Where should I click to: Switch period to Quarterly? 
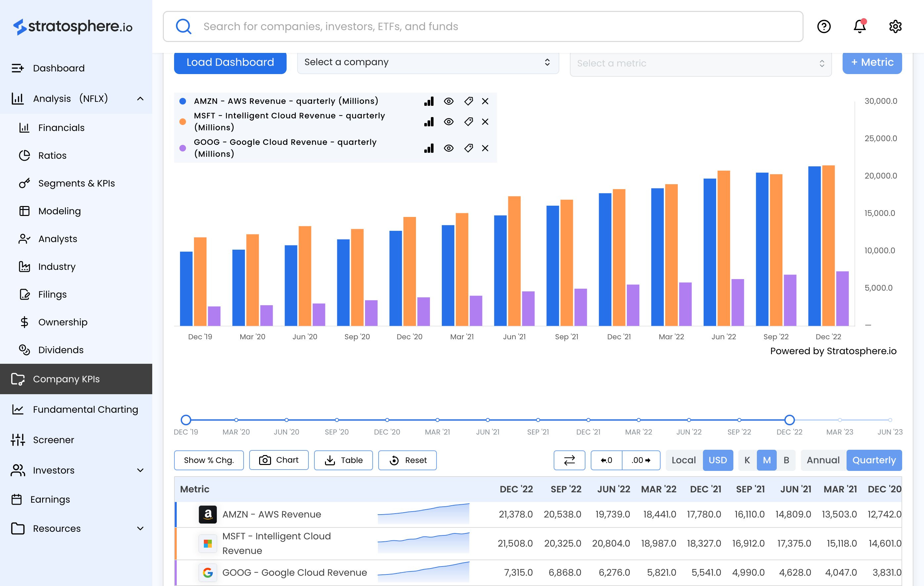click(874, 460)
